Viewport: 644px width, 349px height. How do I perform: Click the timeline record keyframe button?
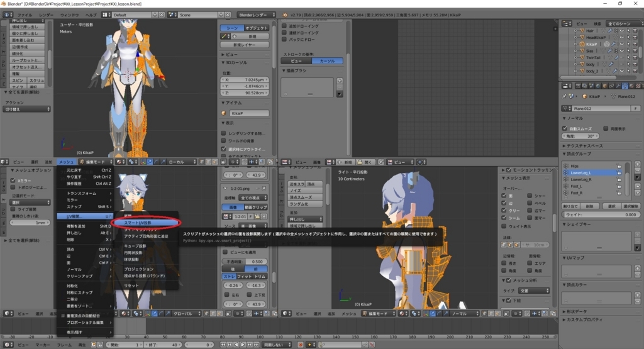pos(300,345)
